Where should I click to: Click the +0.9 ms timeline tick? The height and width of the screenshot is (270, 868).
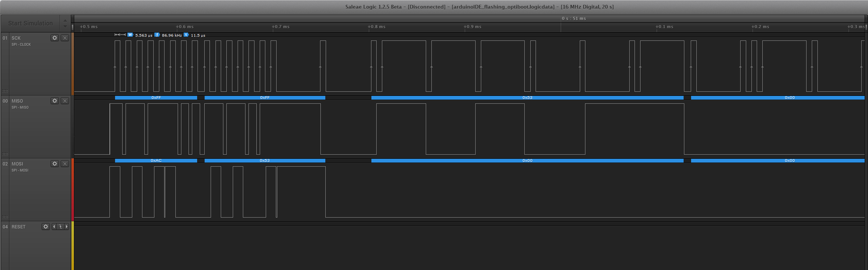pos(473,27)
